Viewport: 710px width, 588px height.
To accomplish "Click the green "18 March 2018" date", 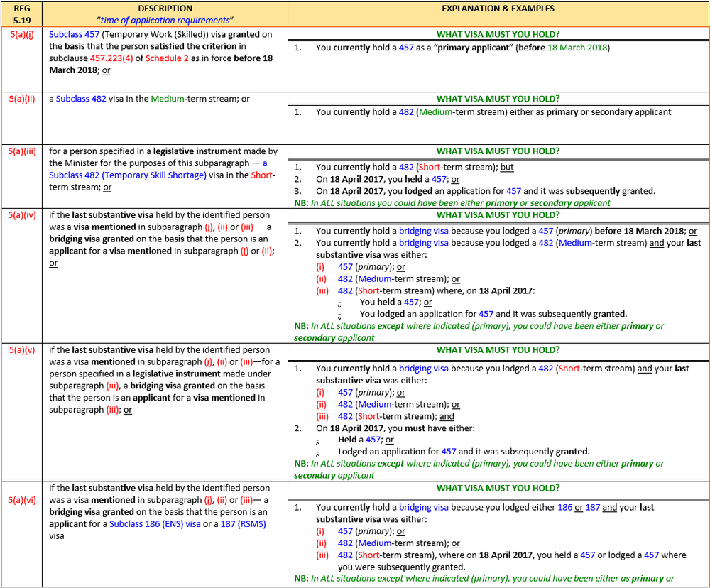I will coord(577,48).
